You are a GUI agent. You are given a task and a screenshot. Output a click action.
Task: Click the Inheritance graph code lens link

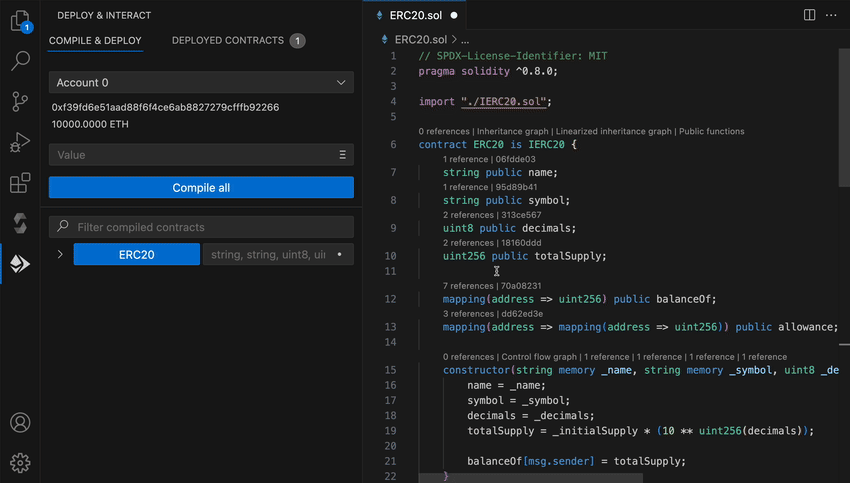tap(513, 131)
